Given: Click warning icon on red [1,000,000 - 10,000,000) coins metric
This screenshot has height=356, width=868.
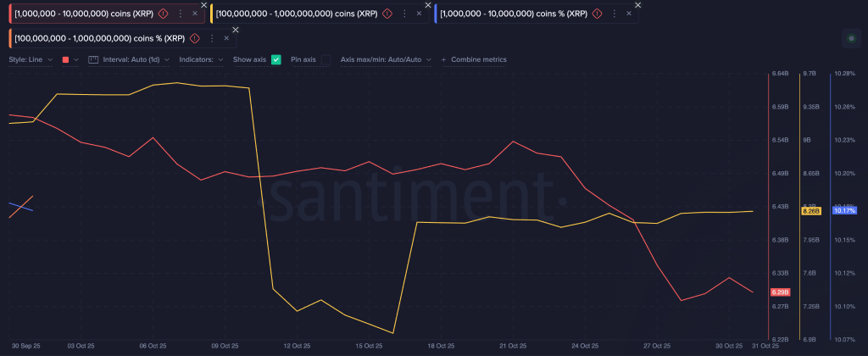Looking at the screenshot, I should [x=162, y=14].
